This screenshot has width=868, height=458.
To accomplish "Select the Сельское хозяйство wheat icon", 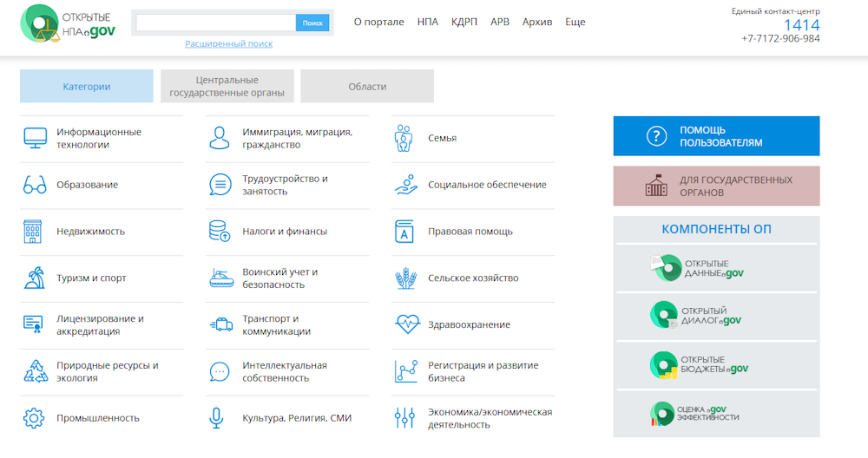I will [x=405, y=278].
